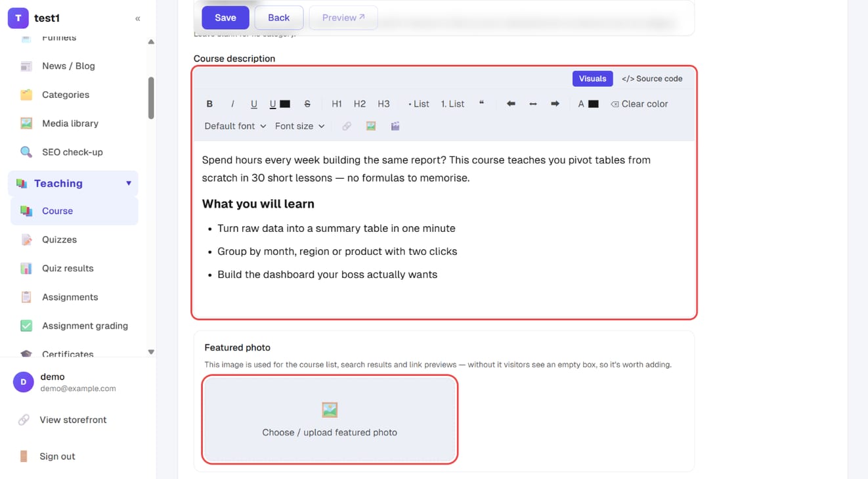Insert a link with the chain icon

347,126
